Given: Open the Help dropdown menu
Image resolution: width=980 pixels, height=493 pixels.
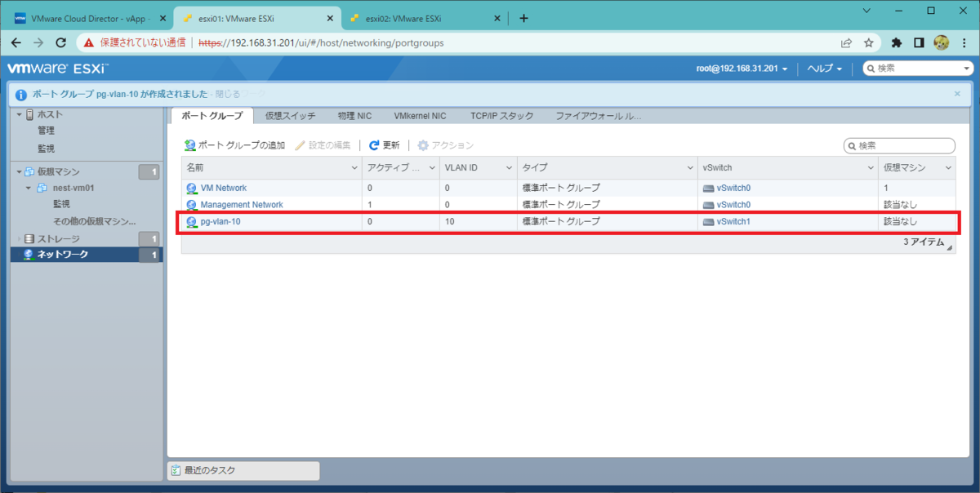Looking at the screenshot, I should [825, 69].
